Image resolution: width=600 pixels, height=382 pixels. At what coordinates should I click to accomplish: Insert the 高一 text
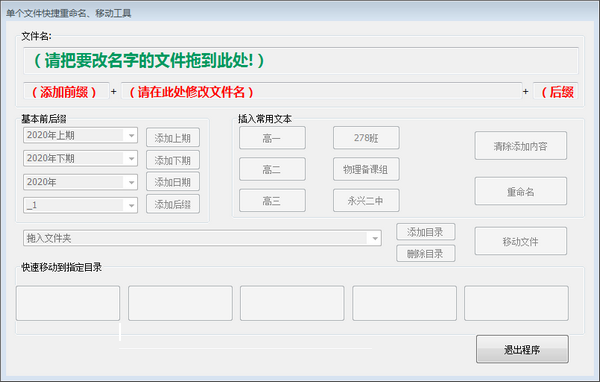point(272,138)
